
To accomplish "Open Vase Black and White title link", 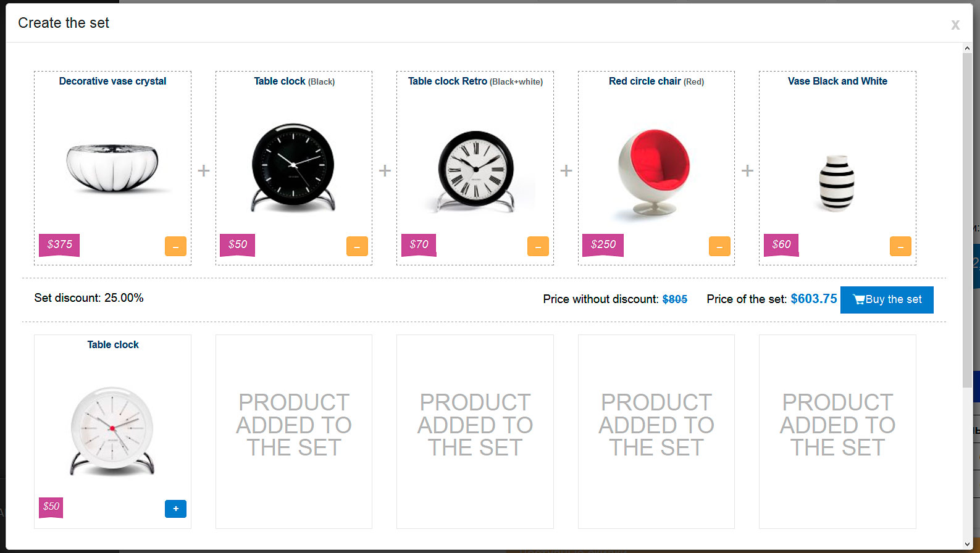I will [837, 81].
